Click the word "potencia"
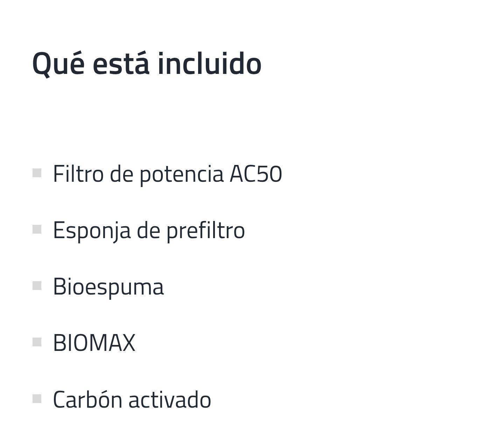Viewport: 504px width, 443px height. pyautogui.click(x=181, y=175)
